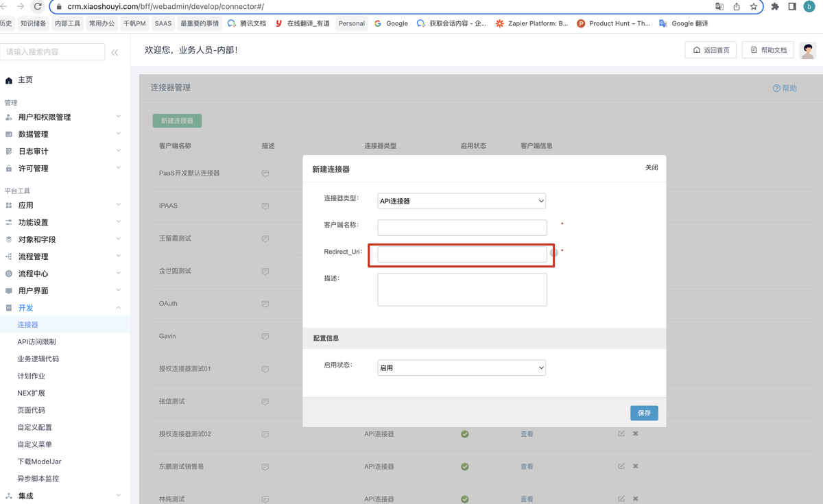
Task: Click 新建连接器 button
Action: click(177, 121)
